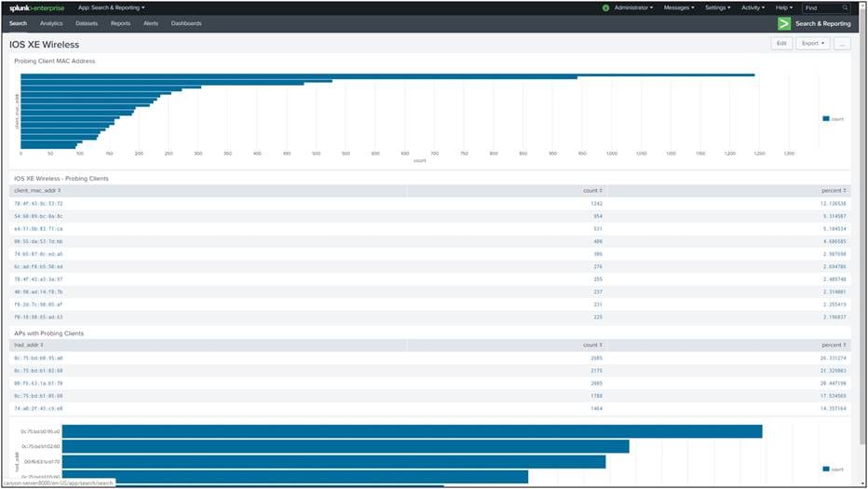This screenshot has height=489, width=868.
Task: Click the count legend swatch in top chart
Action: tap(826, 118)
